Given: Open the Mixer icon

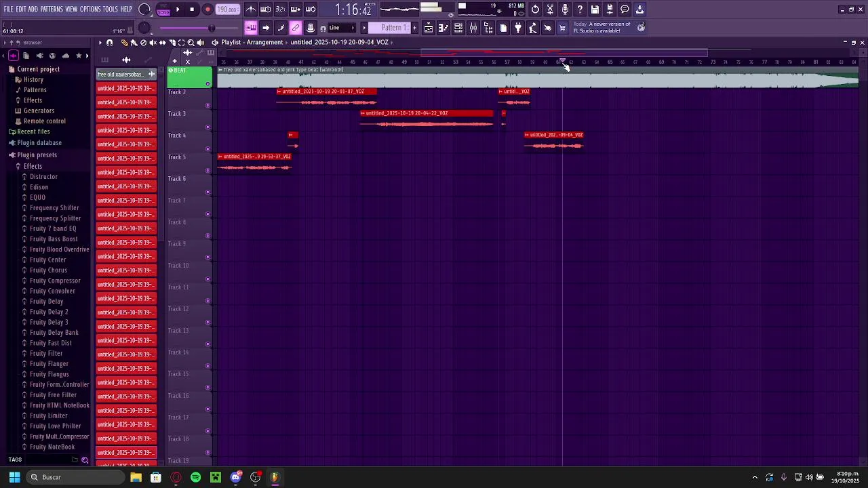Looking at the screenshot, I should [x=473, y=28].
